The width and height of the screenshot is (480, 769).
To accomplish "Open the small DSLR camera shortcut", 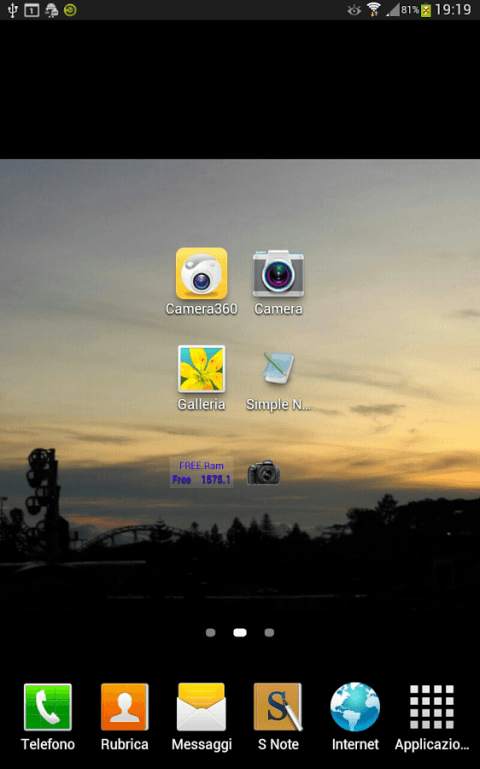I will tap(264, 472).
